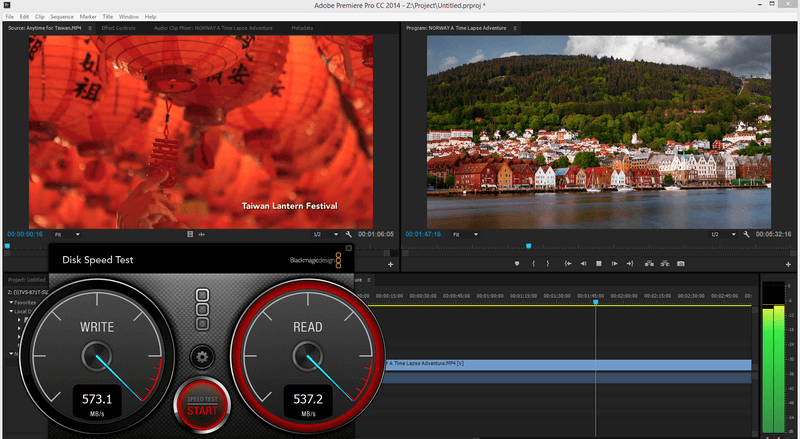Click the Program timecode 00:01:47:16
The width and height of the screenshot is (800, 439).
pyautogui.click(x=423, y=234)
